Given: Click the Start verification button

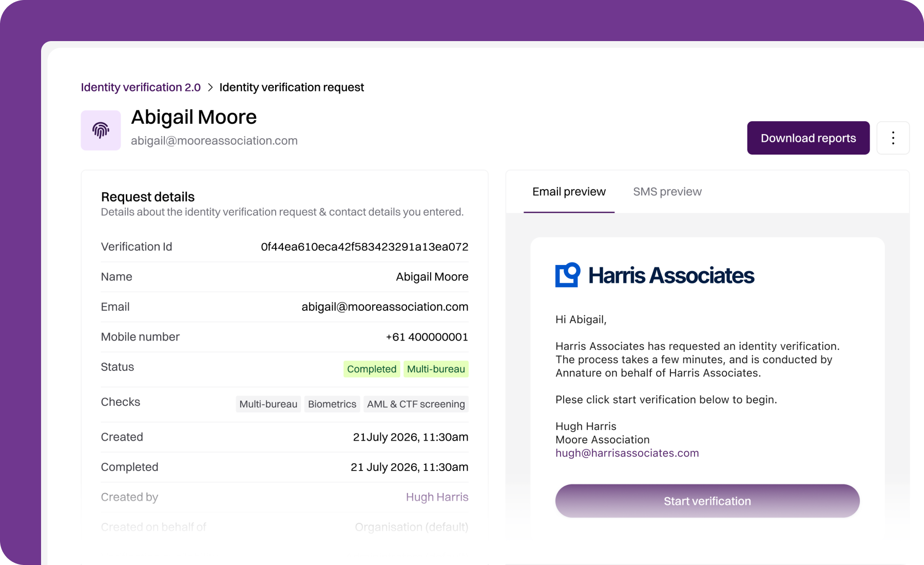Looking at the screenshot, I should pos(707,501).
